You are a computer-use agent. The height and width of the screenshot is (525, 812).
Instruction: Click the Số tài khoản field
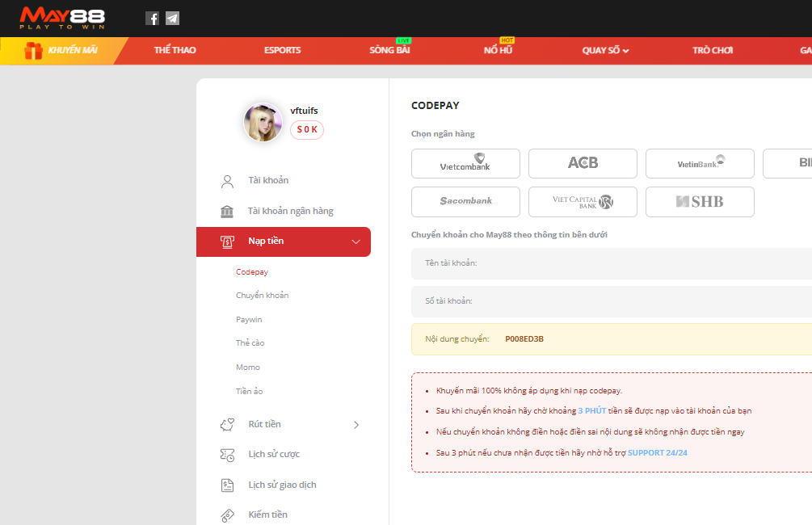click(x=612, y=301)
